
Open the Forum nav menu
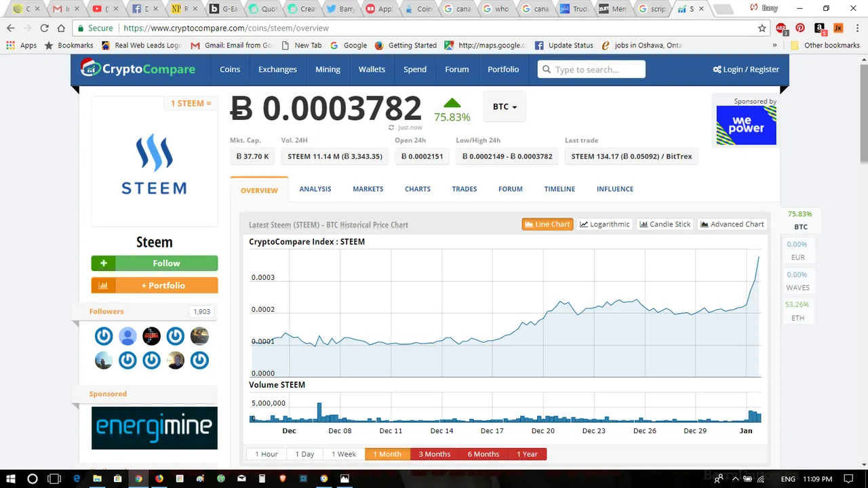pos(456,69)
